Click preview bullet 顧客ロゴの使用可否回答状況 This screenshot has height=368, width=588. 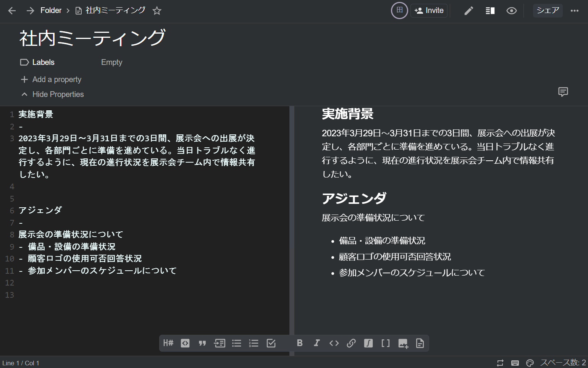[395, 257]
